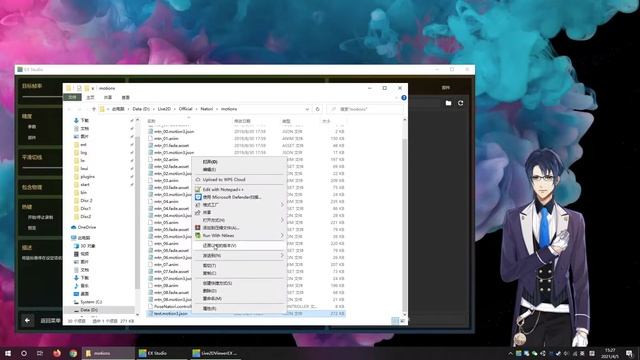Image resolution: width=640 pixels, height=360 pixels.
Task: Open the 文件 ribbon tab
Action: 73,98
